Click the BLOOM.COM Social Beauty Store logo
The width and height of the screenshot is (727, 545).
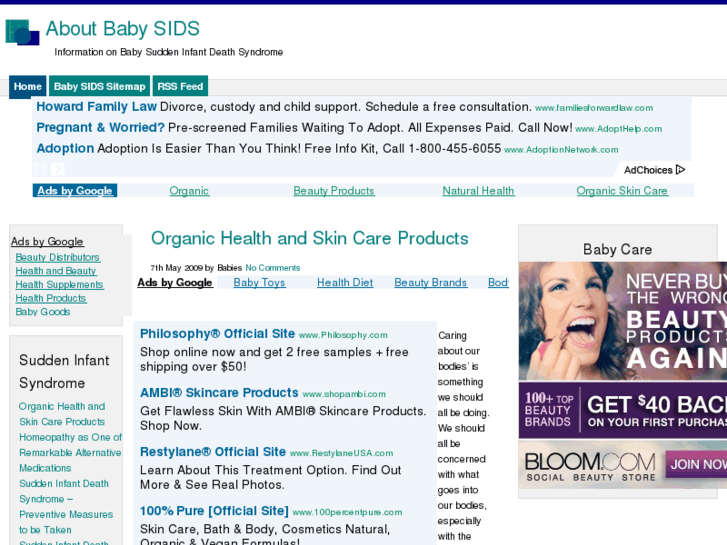point(590,467)
